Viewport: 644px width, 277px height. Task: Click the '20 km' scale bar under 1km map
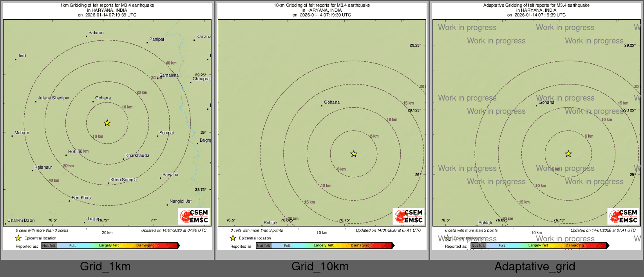[x=107, y=230]
